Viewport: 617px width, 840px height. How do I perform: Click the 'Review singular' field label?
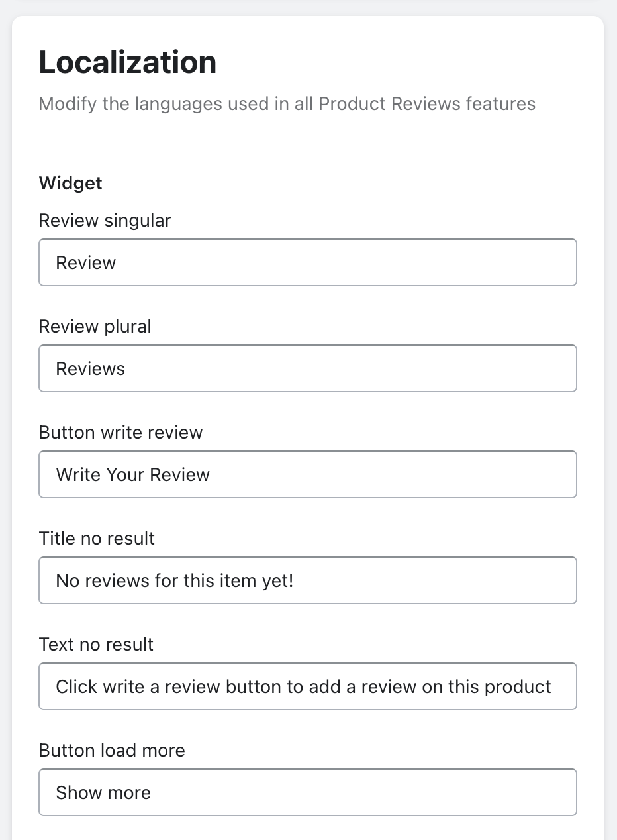(105, 220)
